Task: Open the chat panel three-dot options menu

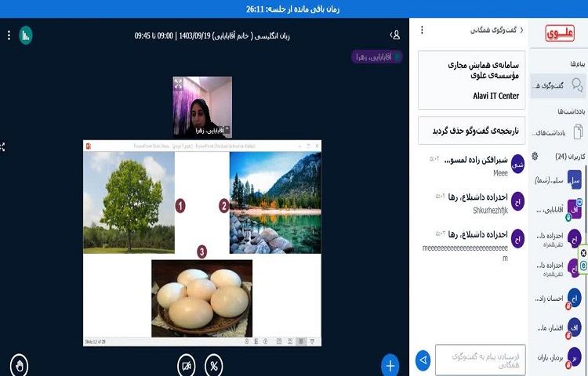Action: [423, 30]
